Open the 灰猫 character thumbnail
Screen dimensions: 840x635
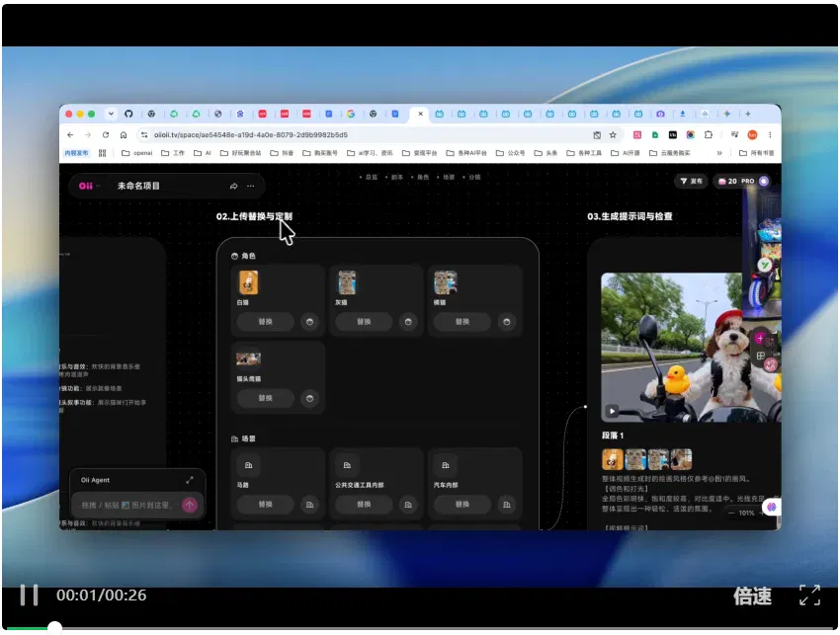pos(347,282)
